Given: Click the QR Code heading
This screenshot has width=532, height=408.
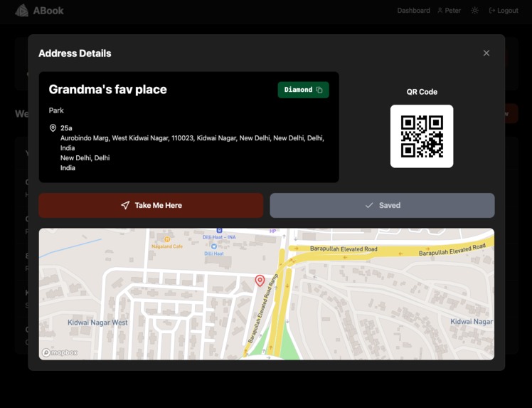Looking at the screenshot, I should pos(422,92).
